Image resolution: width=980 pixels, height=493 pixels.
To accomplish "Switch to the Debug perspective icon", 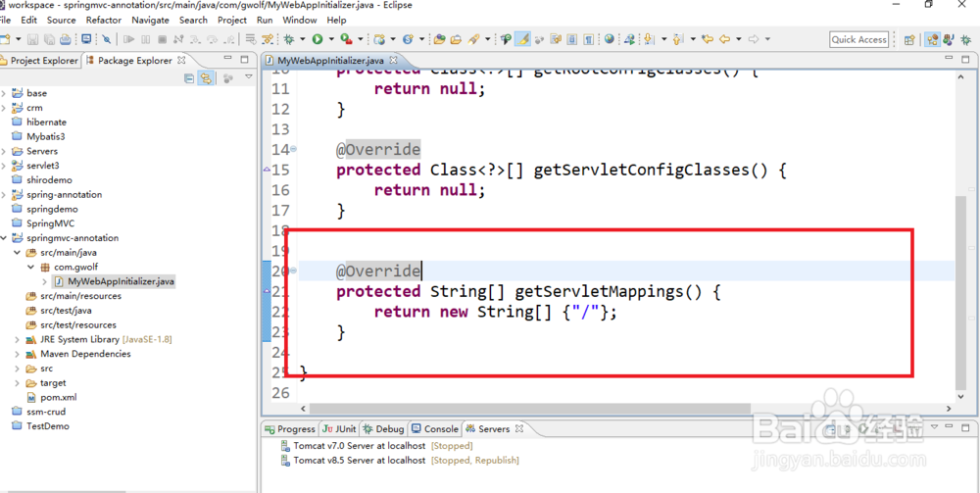I will [965, 40].
